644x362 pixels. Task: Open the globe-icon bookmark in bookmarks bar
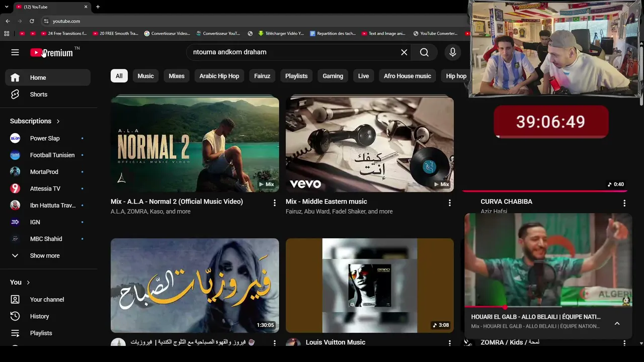click(250, 34)
